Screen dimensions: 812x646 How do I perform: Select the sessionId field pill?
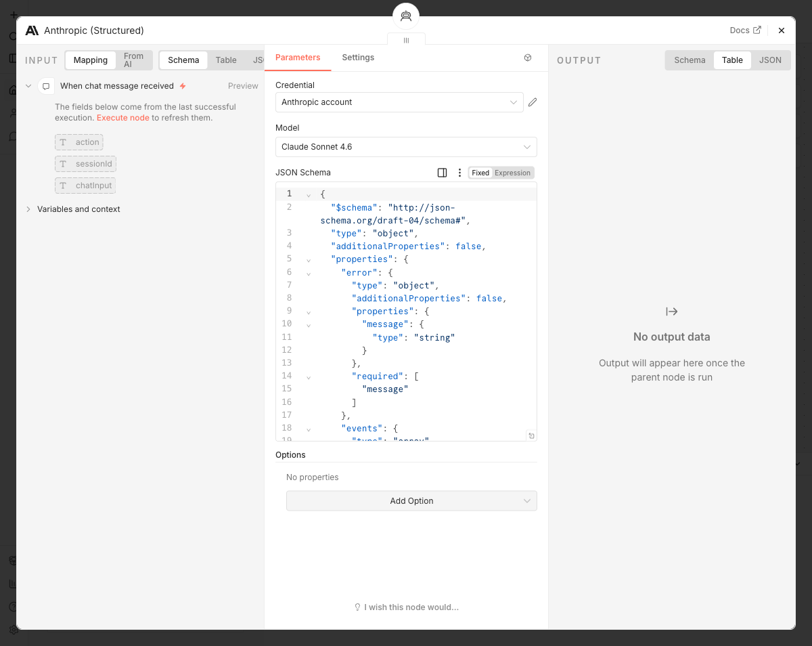pyautogui.click(x=86, y=164)
